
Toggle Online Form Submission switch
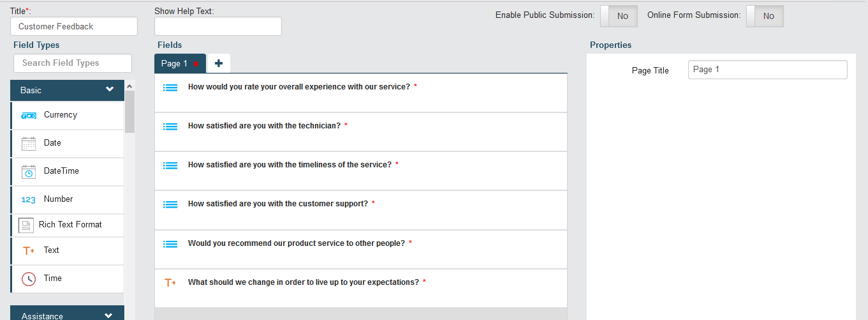coord(765,16)
